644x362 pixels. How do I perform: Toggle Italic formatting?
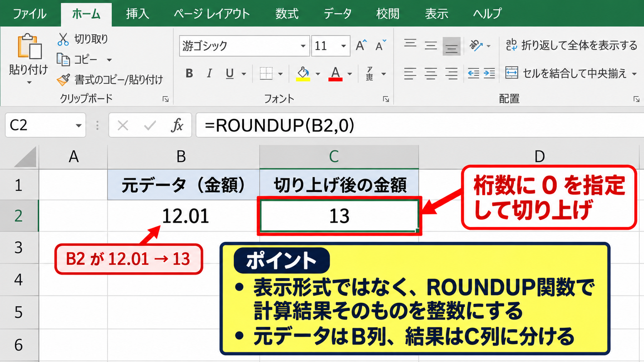click(209, 73)
